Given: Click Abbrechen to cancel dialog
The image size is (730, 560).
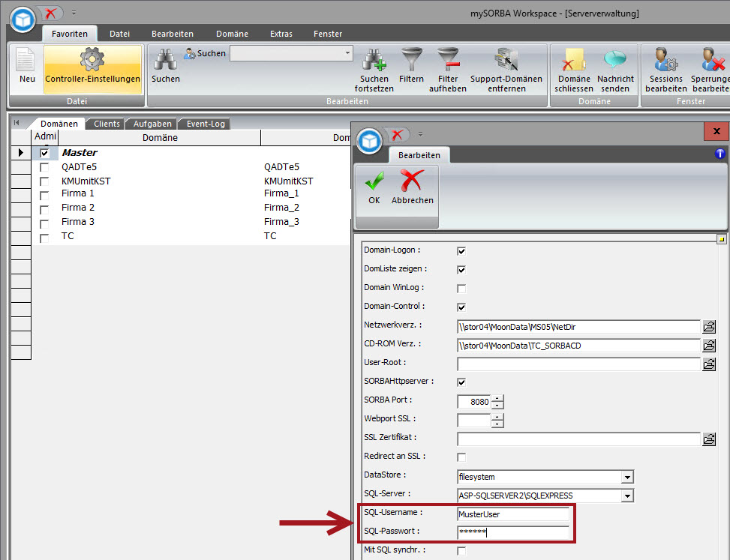Looking at the screenshot, I should click(412, 186).
